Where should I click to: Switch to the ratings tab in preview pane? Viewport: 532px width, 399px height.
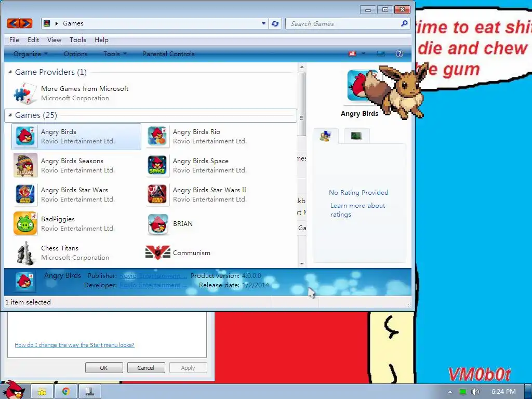click(x=326, y=136)
